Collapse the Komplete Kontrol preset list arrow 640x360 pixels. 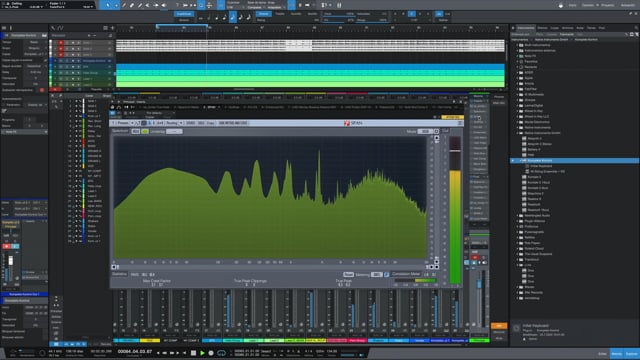tap(520, 161)
